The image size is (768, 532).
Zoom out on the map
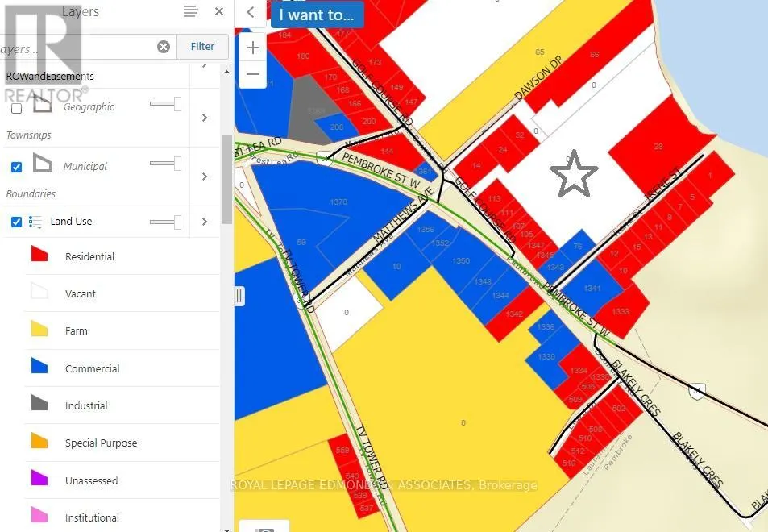tap(253, 74)
